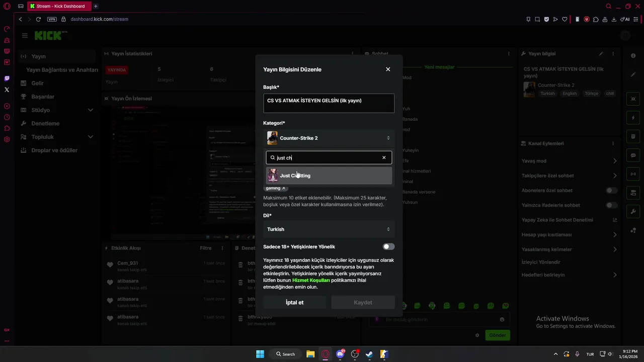Open the Yayın bilgisi panel options menu

click(x=613, y=54)
